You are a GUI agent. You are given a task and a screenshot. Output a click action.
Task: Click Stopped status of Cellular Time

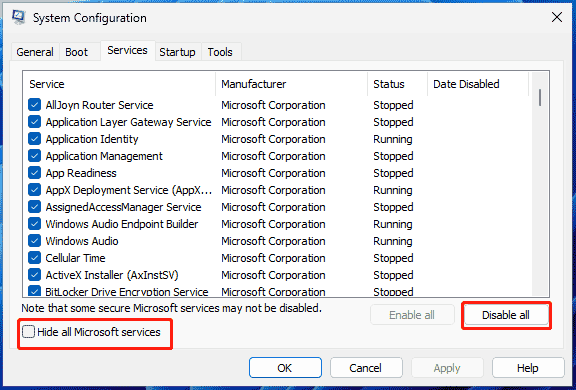393,258
